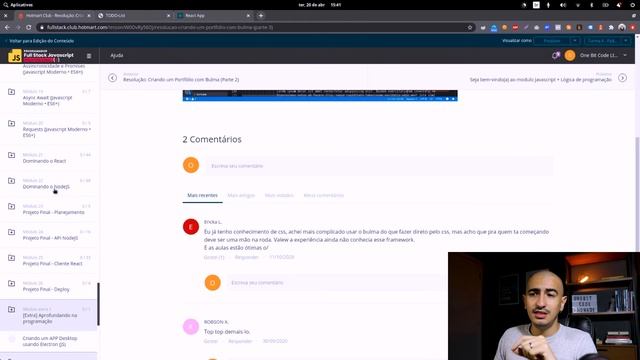This screenshot has width=640, height=360.
Task: Click the '2 Comentários' heading
Action: (212, 139)
